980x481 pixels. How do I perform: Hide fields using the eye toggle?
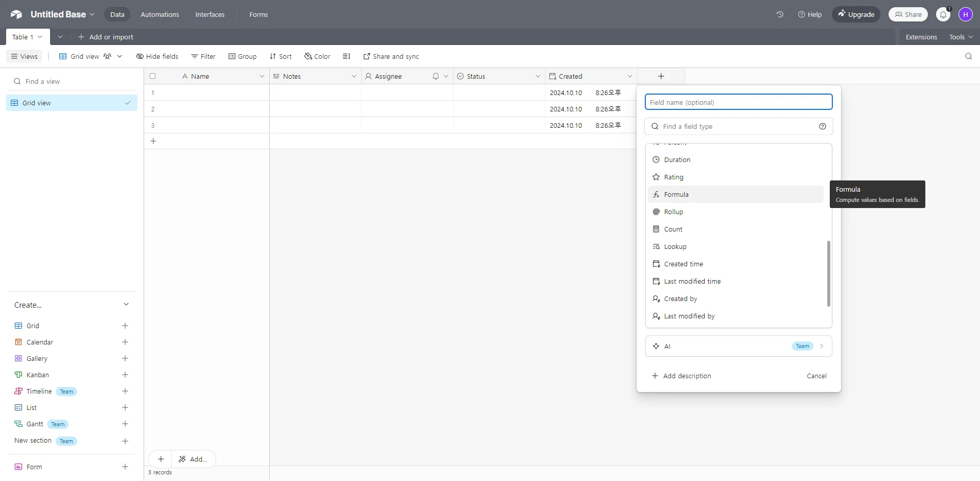pos(157,56)
